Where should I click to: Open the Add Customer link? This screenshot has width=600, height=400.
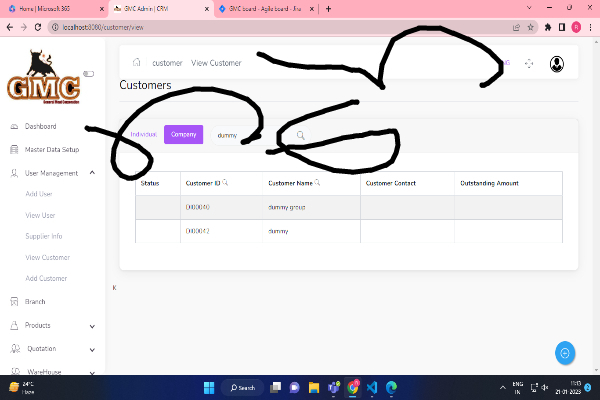(x=46, y=278)
